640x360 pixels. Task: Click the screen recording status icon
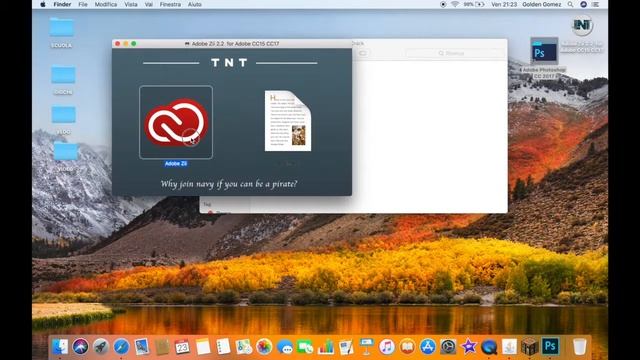coord(443,4)
